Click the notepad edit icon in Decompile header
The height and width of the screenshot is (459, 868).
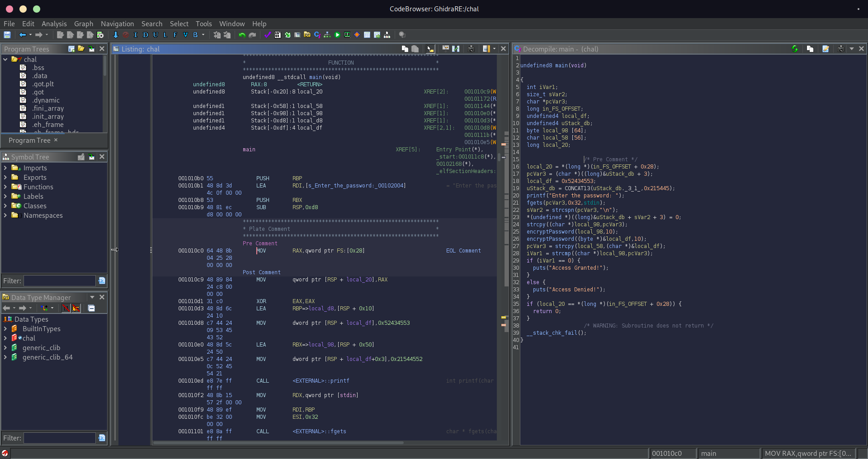[x=826, y=49]
